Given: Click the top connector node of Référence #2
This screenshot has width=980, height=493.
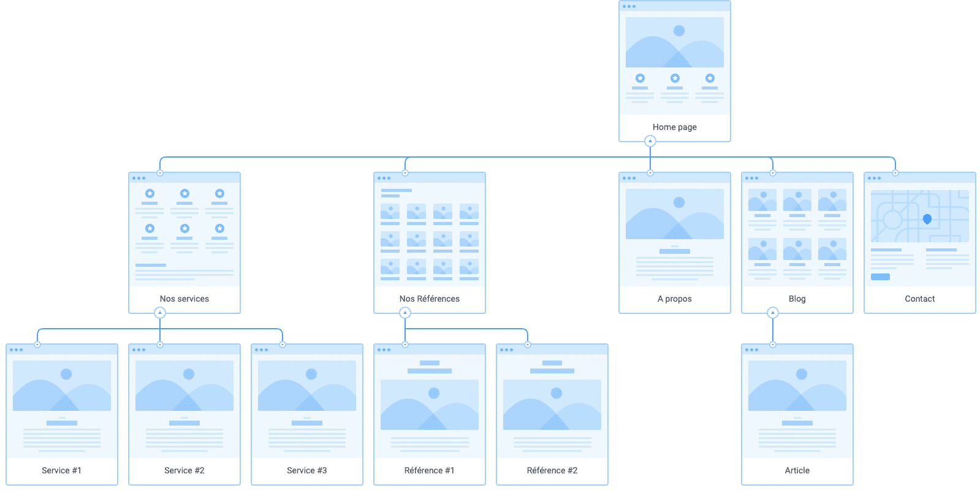Looking at the screenshot, I should coord(528,345).
